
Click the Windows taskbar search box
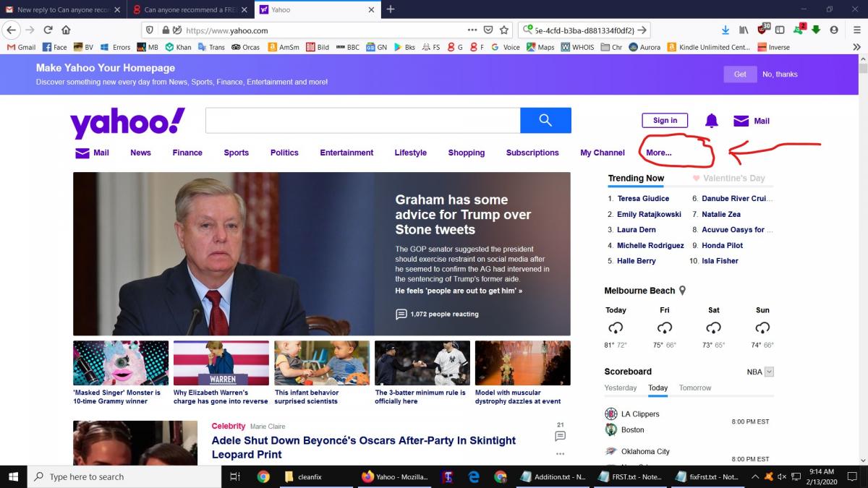click(x=124, y=476)
